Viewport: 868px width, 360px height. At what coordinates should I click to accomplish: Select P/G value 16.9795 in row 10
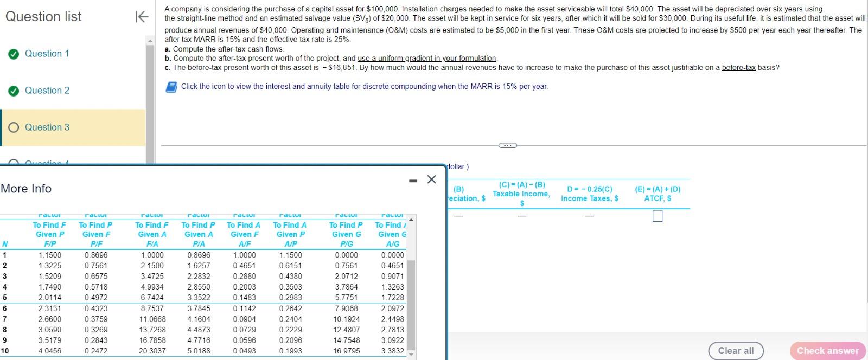coord(347,351)
